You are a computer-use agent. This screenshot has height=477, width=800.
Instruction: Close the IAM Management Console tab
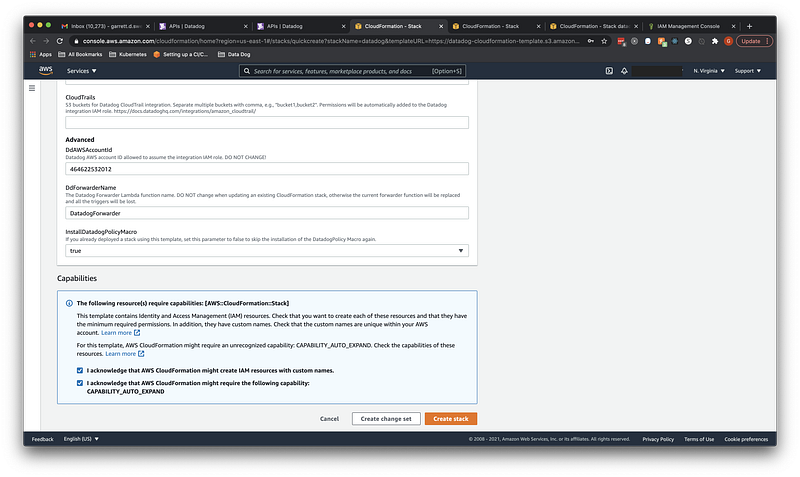734,26
